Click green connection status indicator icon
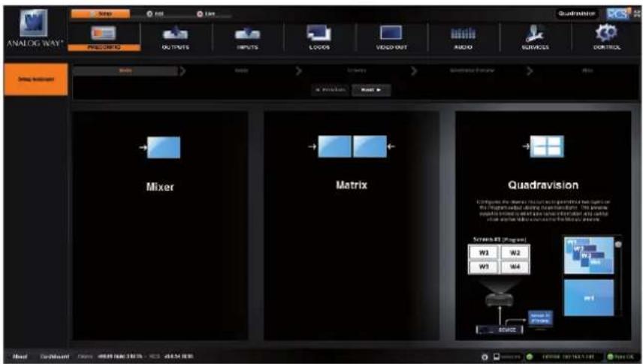The height and width of the screenshot is (364, 643). 530,356
